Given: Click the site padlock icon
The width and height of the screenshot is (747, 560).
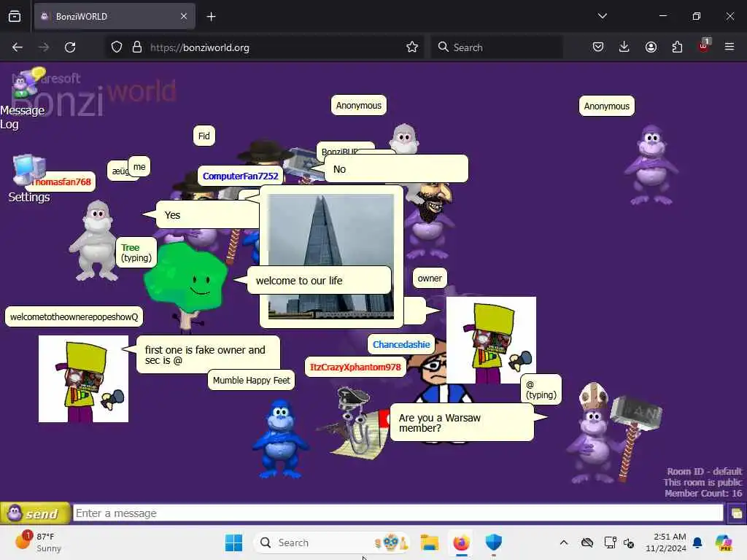Looking at the screenshot, I should coord(137,47).
